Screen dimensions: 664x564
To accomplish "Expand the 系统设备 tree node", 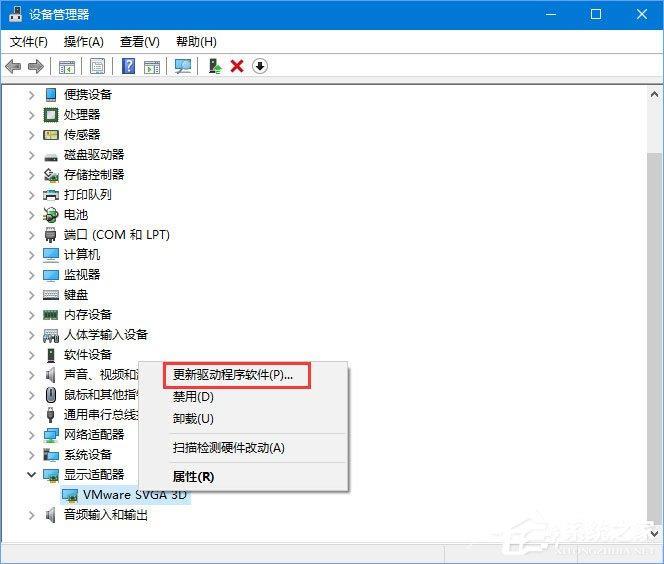I will [31, 455].
